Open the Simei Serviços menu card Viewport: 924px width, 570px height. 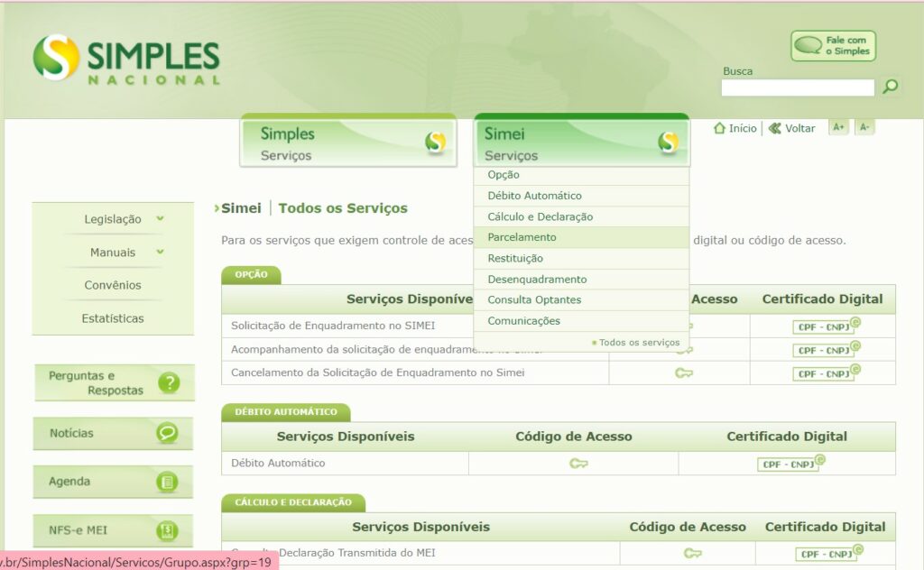pos(582,141)
